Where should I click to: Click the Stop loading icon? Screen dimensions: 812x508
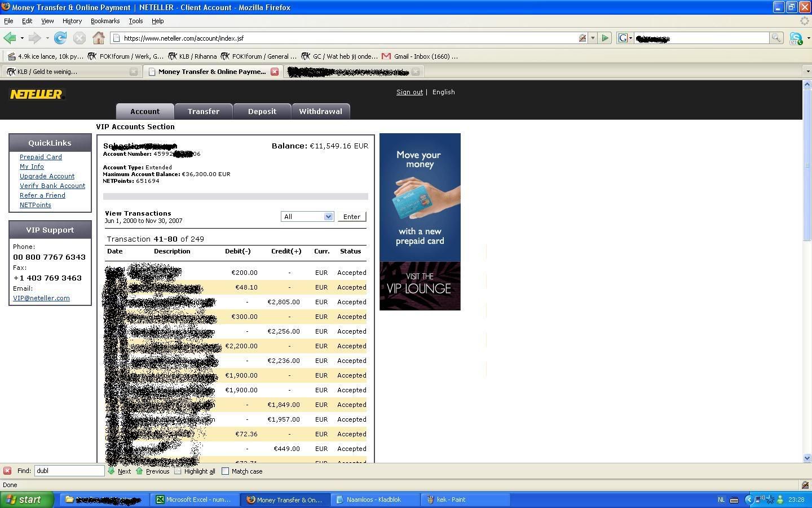[80, 38]
